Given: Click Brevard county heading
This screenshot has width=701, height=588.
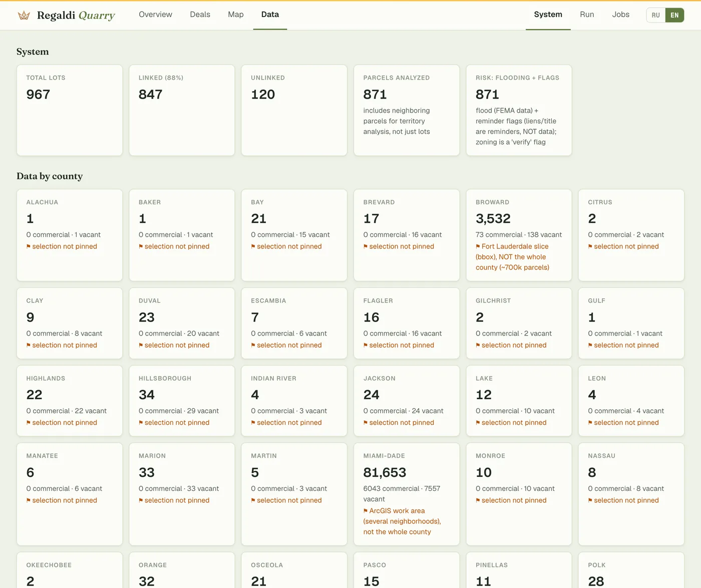Looking at the screenshot, I should 379,202.
